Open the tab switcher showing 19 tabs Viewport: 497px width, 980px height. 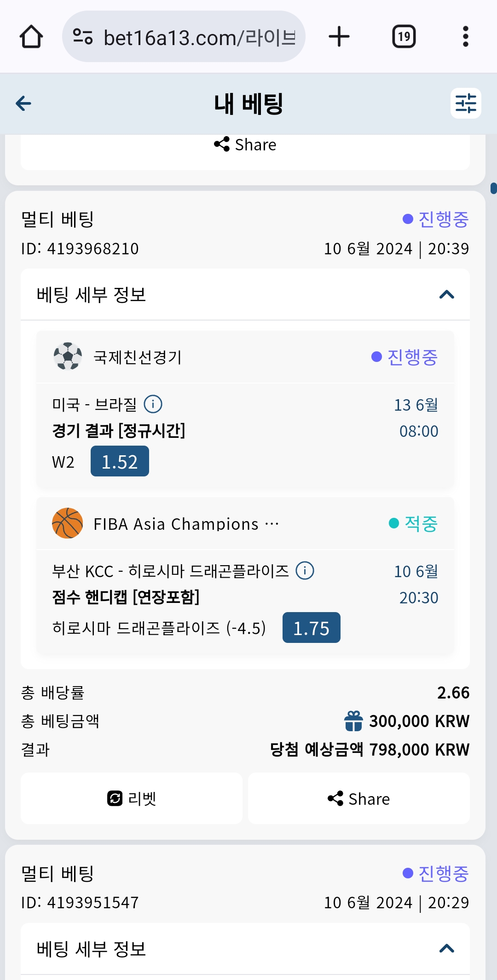point(404,37)
